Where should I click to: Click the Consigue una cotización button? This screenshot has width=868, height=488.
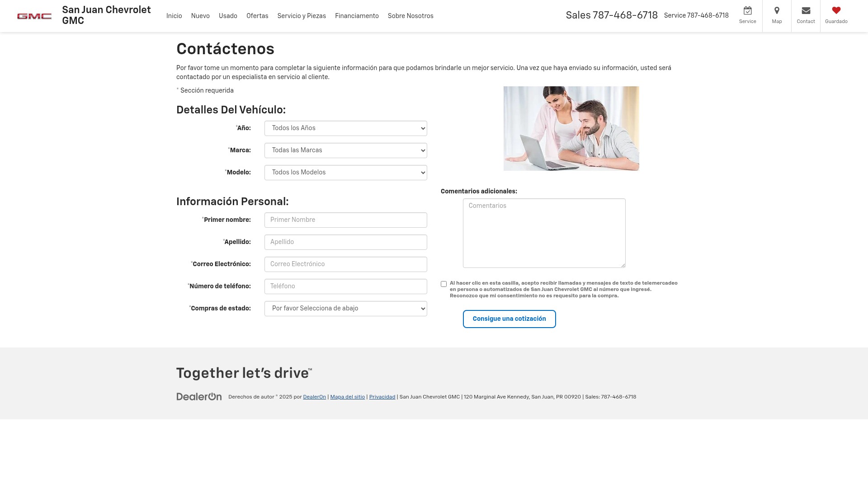[509, 319]
